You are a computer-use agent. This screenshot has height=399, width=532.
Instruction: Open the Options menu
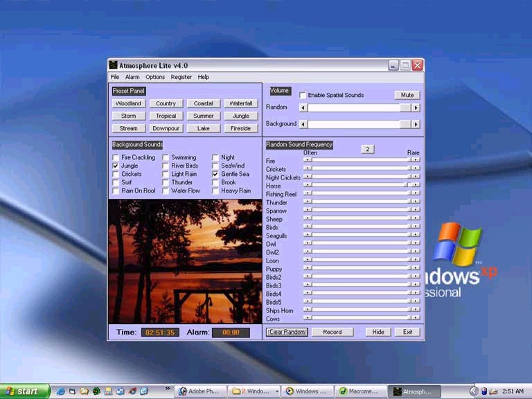[x=155, y=77]
